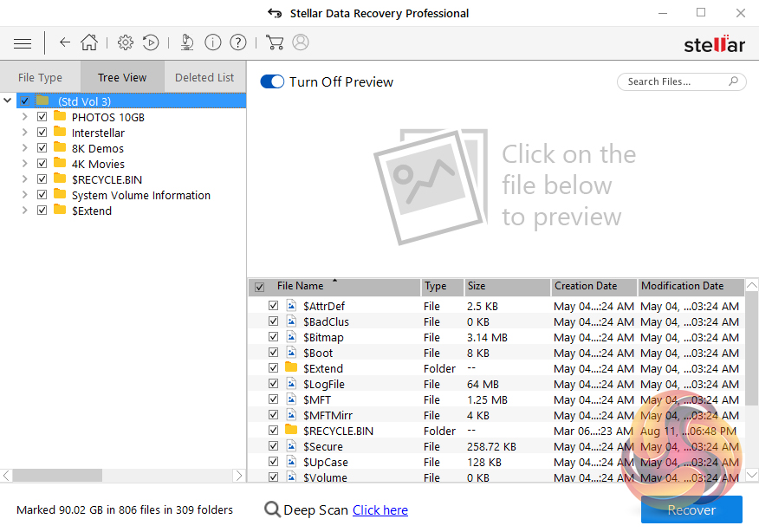
Task: Select the $MFTMirr file row
Action: [x=496, y=415]
